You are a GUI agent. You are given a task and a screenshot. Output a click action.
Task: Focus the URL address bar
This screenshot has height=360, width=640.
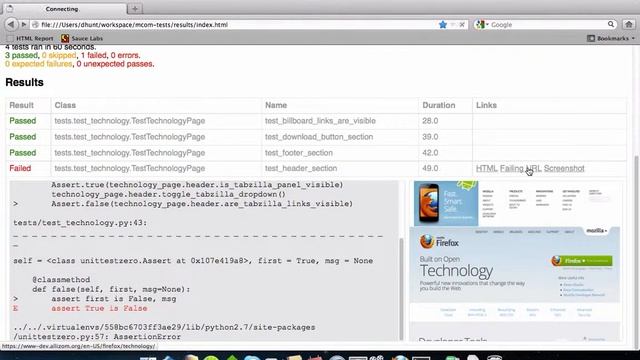pyautogui.click(x=237, y=25)
